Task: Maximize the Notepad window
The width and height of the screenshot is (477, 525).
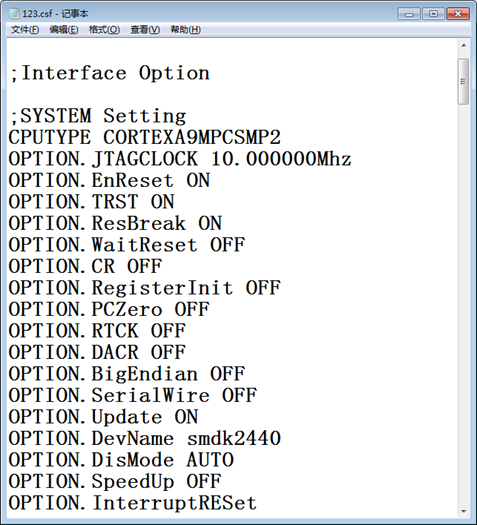Action: tap(433, 14)
